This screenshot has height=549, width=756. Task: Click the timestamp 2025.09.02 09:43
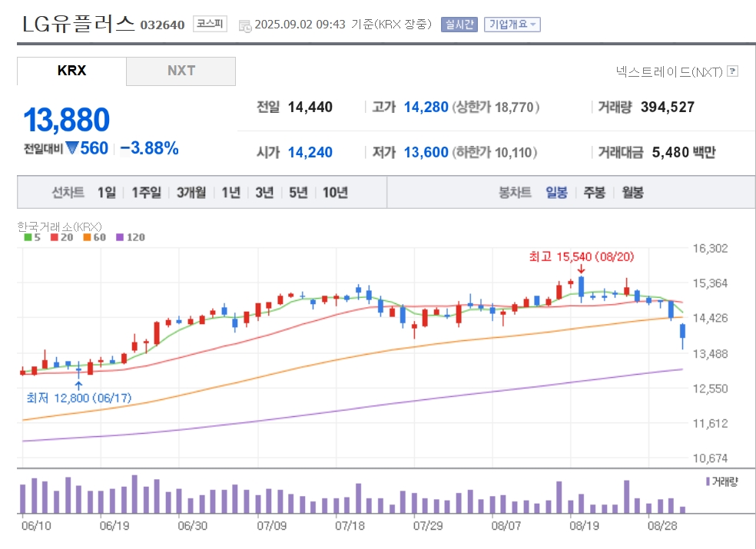(300, 25)
